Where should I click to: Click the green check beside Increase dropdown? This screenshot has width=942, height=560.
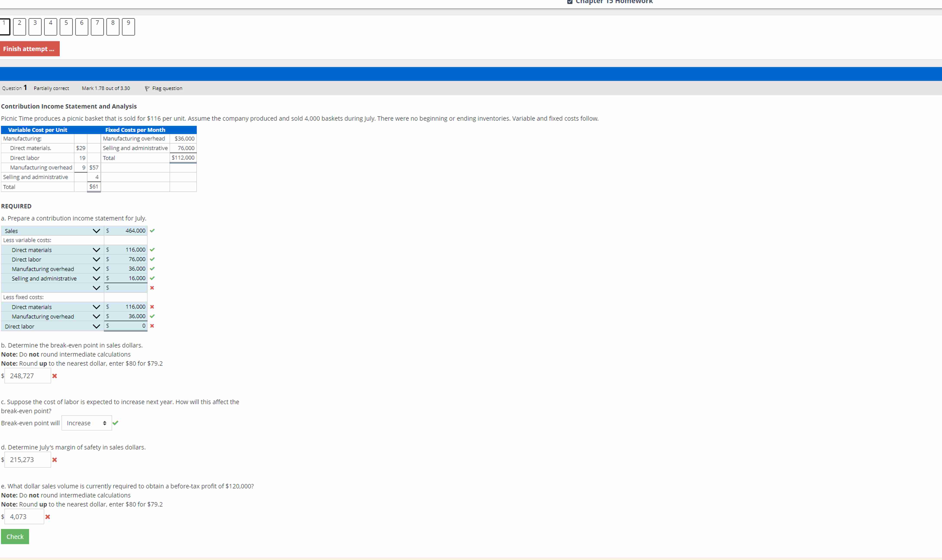tap(115, 423)
